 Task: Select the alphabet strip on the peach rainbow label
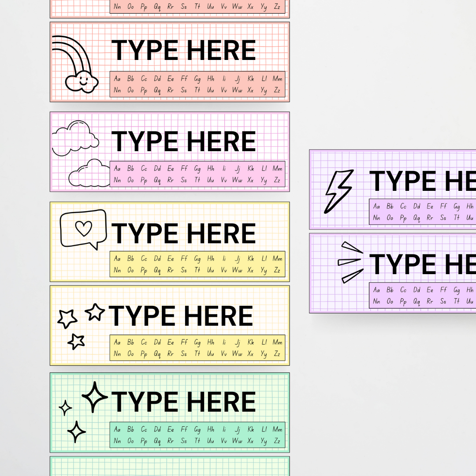click(197, 84)
